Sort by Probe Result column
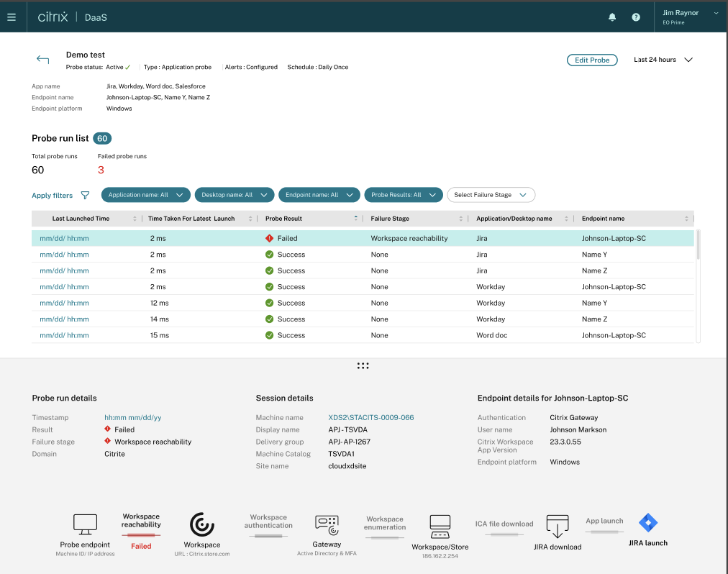728x574 pixels. 355,218
